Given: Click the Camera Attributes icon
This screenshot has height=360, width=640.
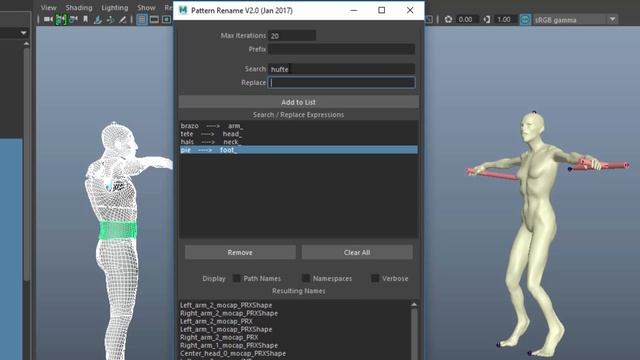Looking at the screenshot, I should click(x=73, y=20).
